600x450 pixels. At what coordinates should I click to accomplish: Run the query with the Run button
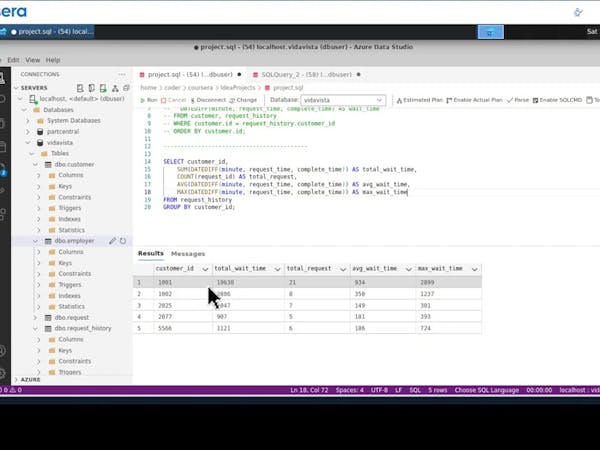[149, 100]
